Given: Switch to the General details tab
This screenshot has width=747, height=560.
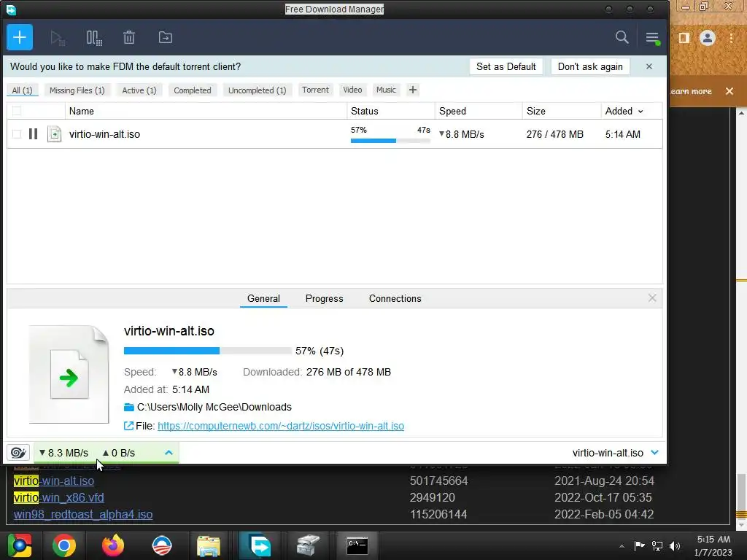Looking at the screenshot, I should tap(263, 298).
